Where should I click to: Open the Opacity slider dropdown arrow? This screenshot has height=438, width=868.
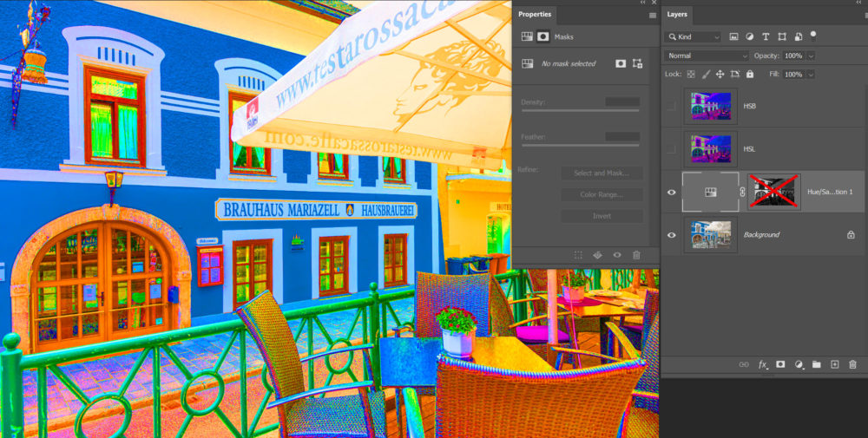coord(811,56)
